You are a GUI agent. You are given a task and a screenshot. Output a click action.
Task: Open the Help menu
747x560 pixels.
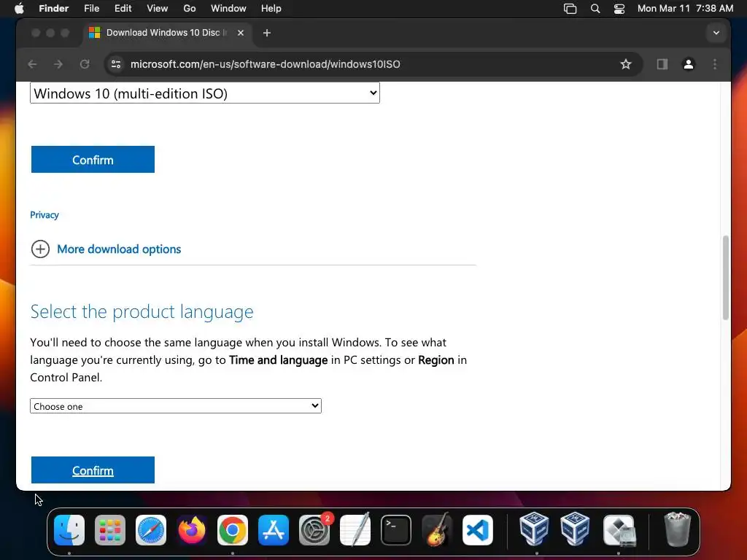coord(271,9)
